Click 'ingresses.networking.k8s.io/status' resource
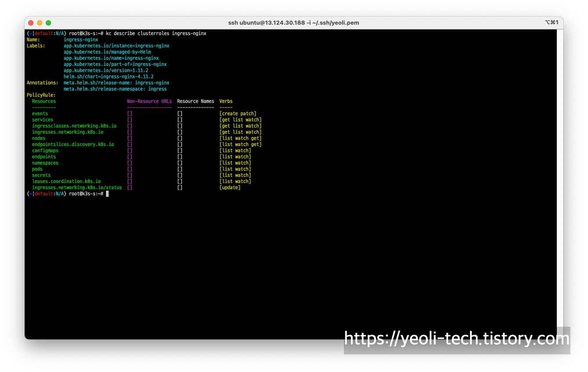Screen dimensions: 588x372 (x=77, y=188)
